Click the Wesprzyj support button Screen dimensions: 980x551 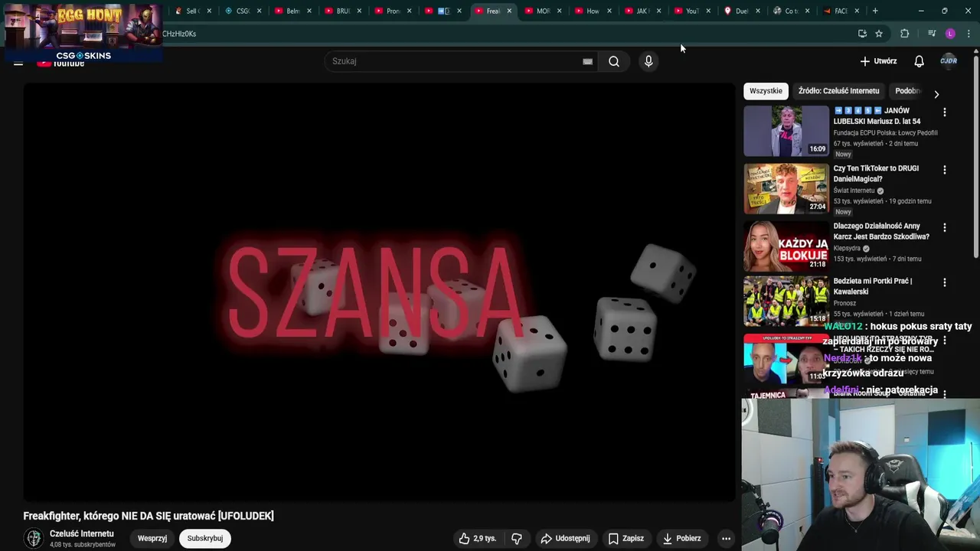coord(152,538)
